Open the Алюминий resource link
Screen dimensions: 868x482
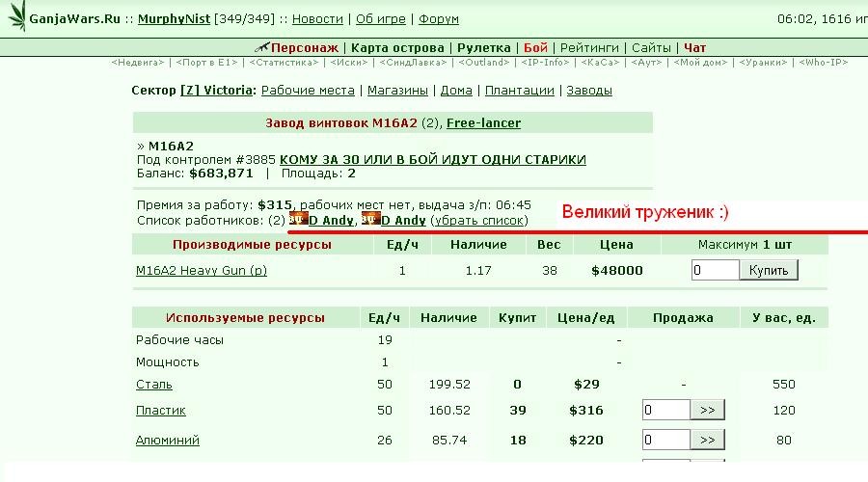coord(167,441)
